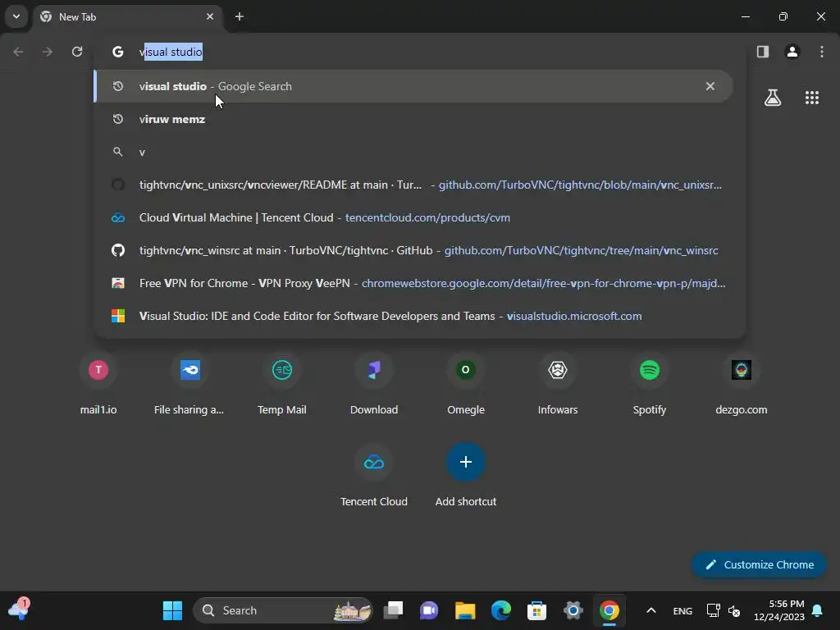The width and height of the screenshot is (840, 630).
Task: Open File Explorer from the taskbar
Action: 465,610
